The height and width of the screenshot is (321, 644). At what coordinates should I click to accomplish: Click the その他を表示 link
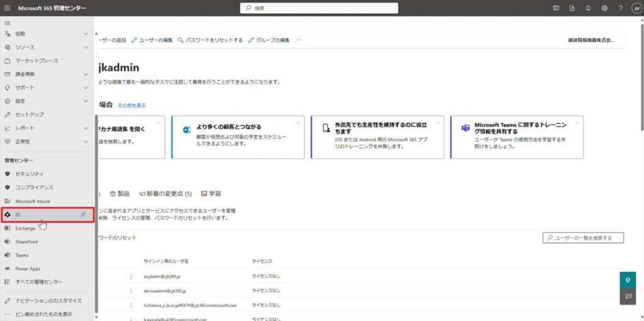(131, 106)
